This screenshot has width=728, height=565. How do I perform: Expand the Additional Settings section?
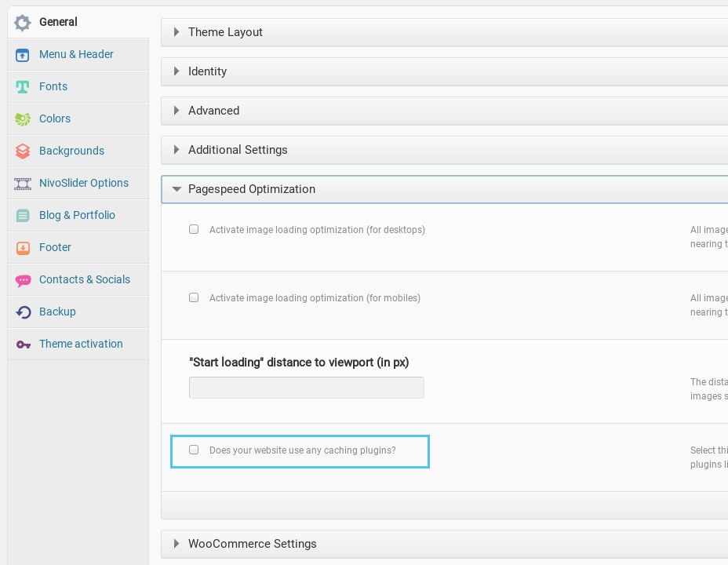coord(237,150)
